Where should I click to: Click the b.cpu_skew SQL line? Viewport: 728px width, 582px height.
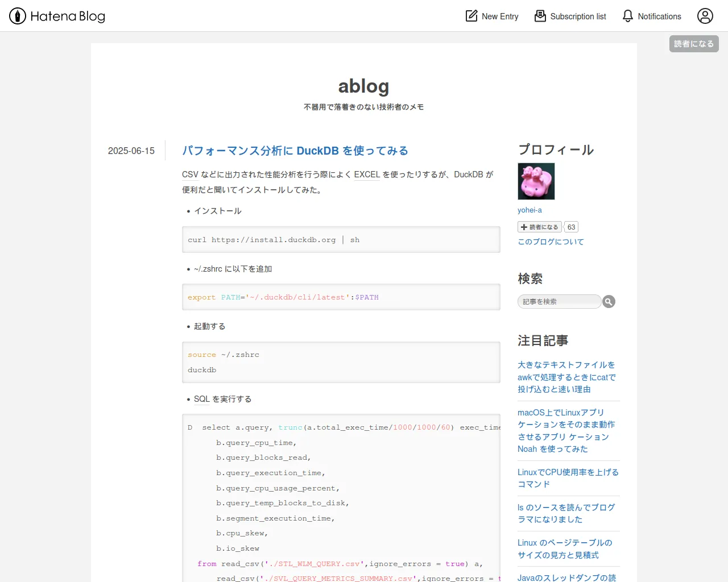(x=242, y=533)
